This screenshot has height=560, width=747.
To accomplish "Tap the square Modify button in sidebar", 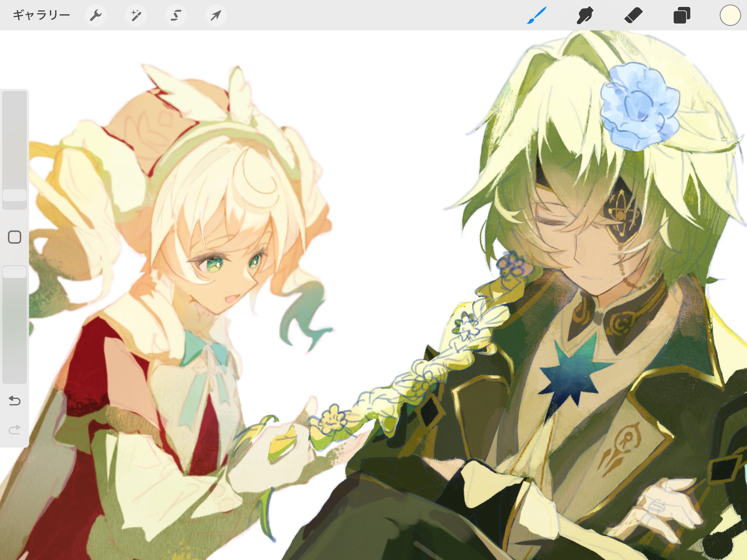I will (15, 237).
